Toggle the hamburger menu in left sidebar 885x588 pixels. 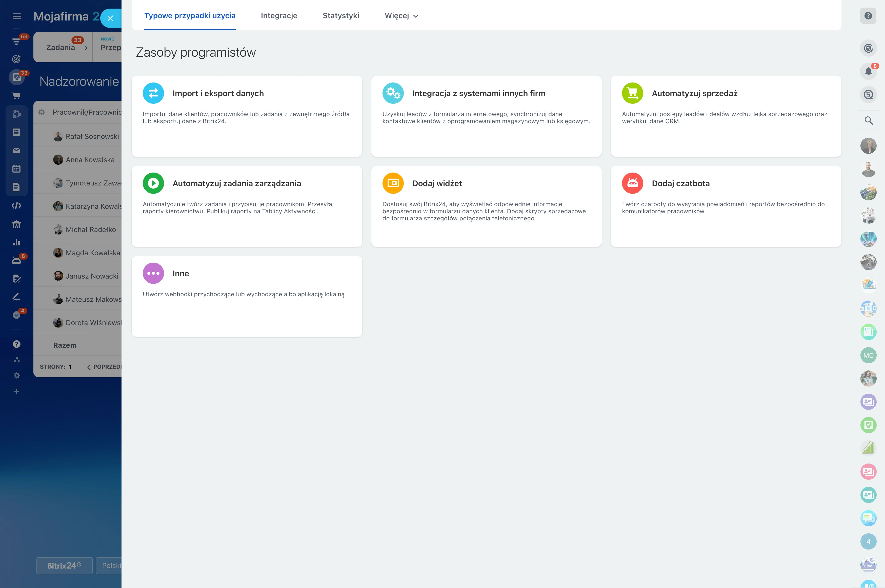coord(16,16)
